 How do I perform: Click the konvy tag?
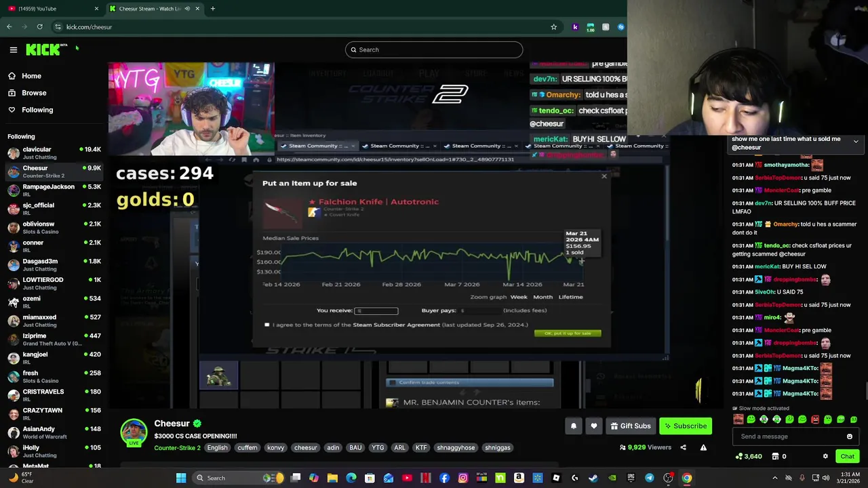tap(275, 447)
